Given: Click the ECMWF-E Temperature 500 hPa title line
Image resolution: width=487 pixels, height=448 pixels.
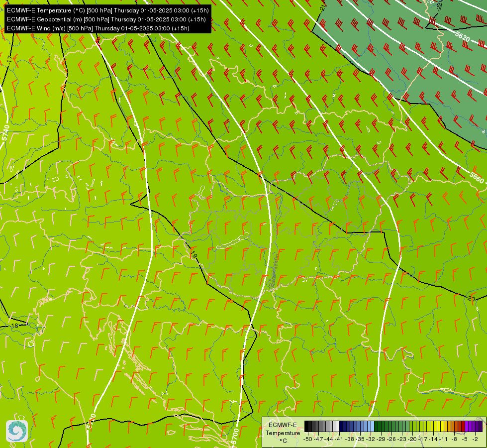Looking at the screenshot, I should [x=107, y=10].
